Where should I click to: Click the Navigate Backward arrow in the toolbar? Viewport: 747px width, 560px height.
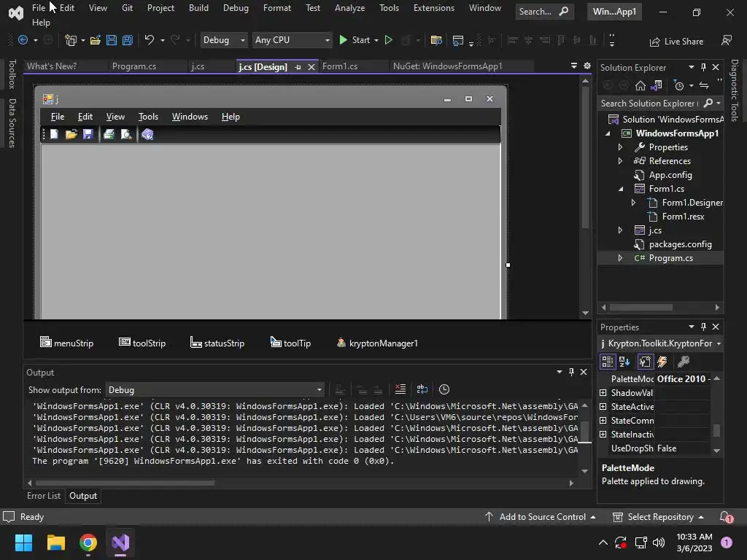(x=23, y=41)
